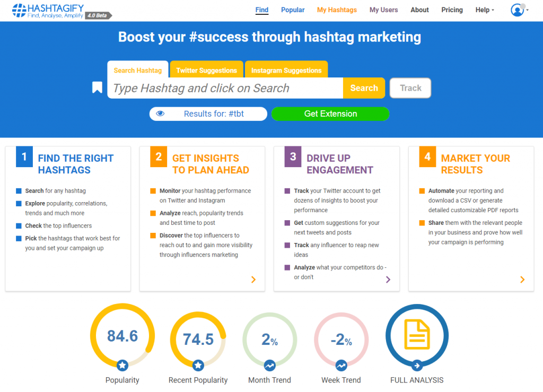The width and height of the screenshot is (543, 392).
Task: Click the 84.6 Popularity gauge ring
Action: (x=122, y=335)
